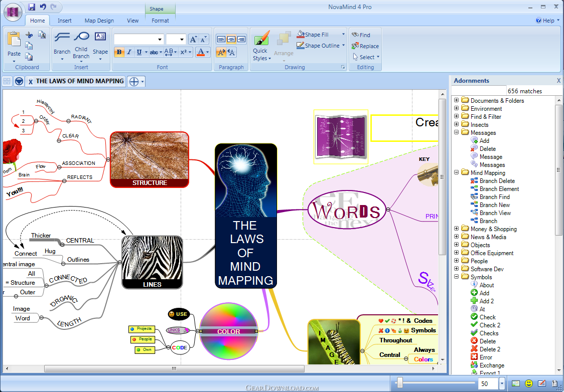The image size is (564, 392).
Task: Click the horizontal scrollbar thumb
Action: tap(174, 368)
